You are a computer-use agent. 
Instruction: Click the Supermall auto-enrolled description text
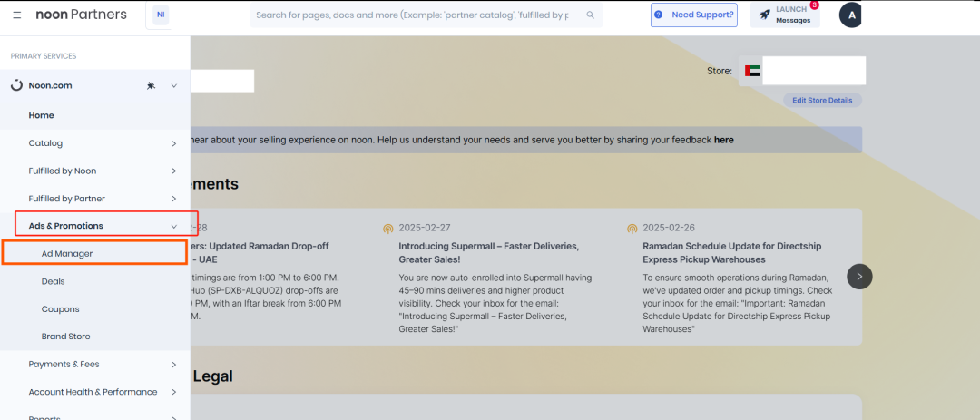(x=495, y=303)
